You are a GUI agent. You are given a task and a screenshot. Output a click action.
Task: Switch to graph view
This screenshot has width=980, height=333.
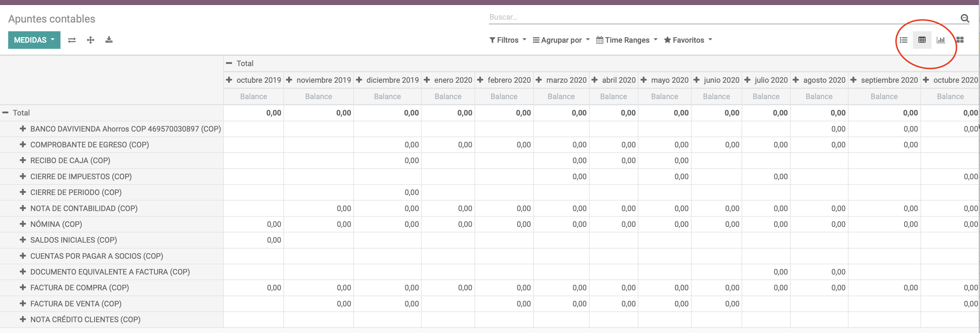[x=941, y=40]
